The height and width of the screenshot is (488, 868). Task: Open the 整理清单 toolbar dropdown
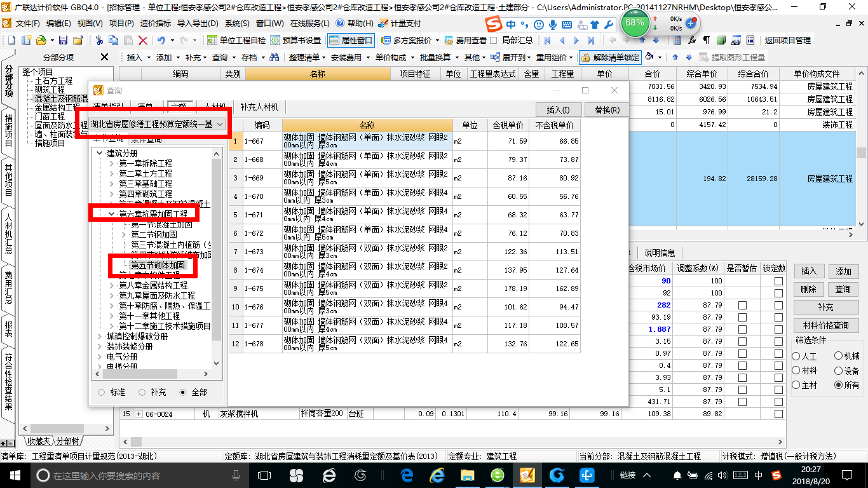pos(306,57)
